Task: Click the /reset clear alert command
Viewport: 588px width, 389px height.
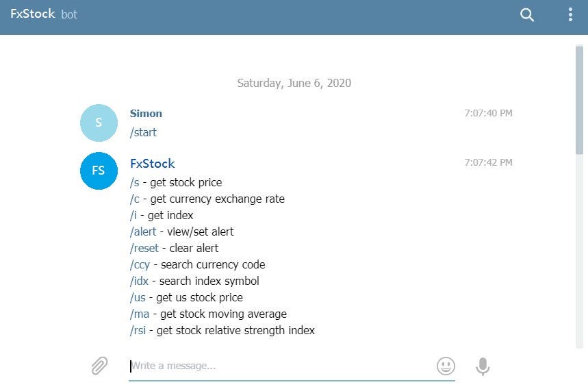Action: click(x=144, y=249)
